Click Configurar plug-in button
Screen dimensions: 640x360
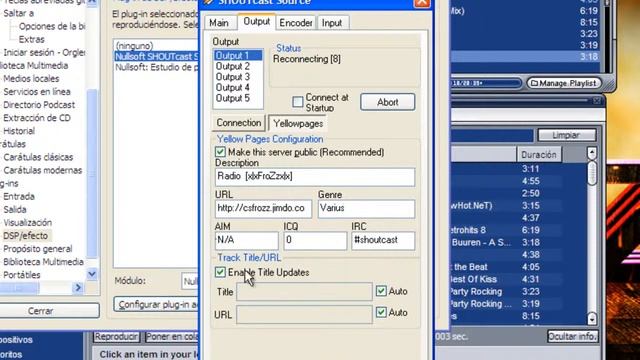tap(156, 304)
